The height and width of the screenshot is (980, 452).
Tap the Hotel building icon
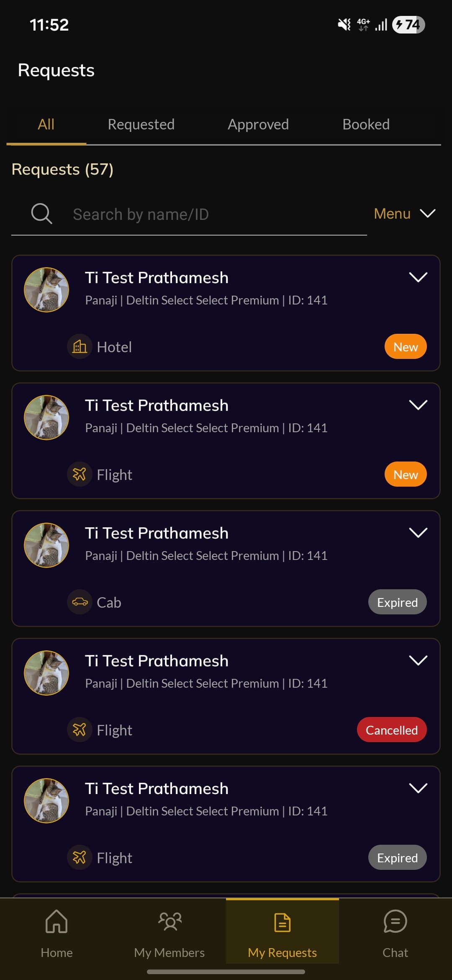point(80,347)
